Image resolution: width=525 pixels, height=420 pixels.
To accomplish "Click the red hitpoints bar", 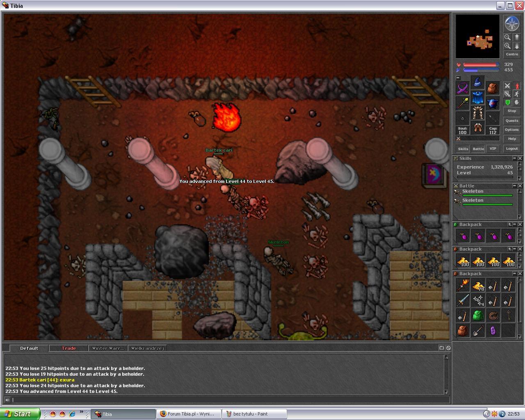I will coord(481,64).
